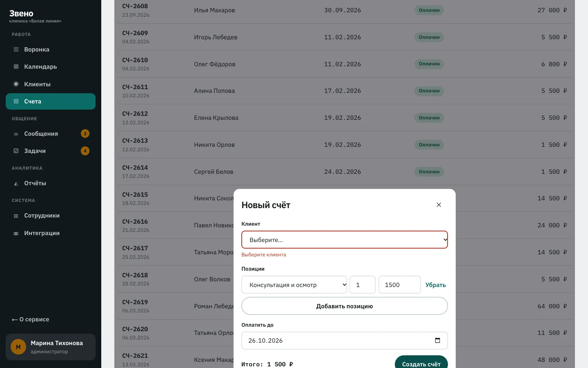Click Добавить позицию button
The image size is (588, 368).
coord(345,306)
